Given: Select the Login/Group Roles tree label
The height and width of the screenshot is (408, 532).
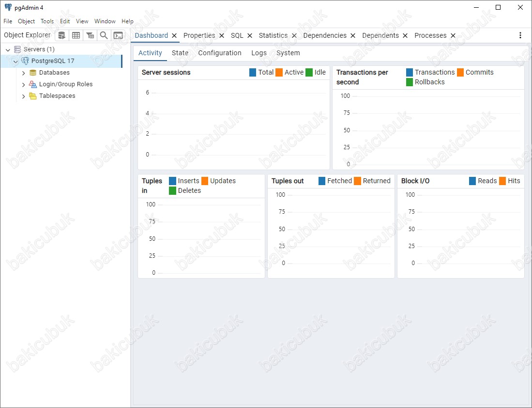Looking at the screenshot, I should [66, 84].
